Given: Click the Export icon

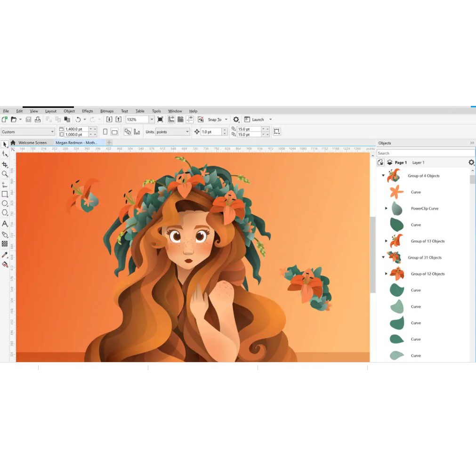Looking at the screenshot, I should (119, 119).
